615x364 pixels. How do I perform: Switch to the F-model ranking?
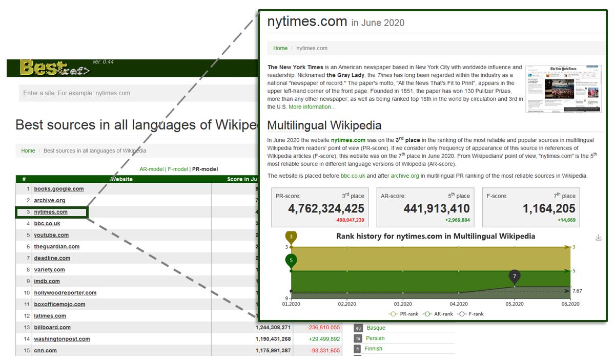coord(178,169)
